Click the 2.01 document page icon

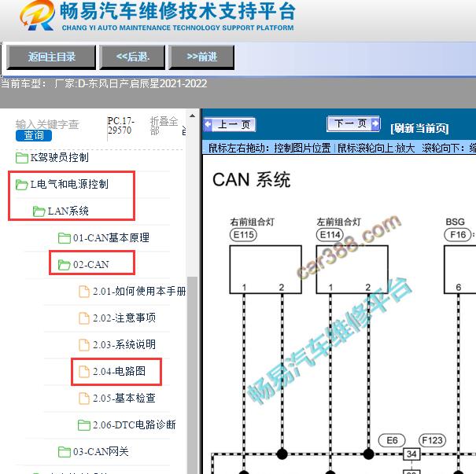(84, 292)
